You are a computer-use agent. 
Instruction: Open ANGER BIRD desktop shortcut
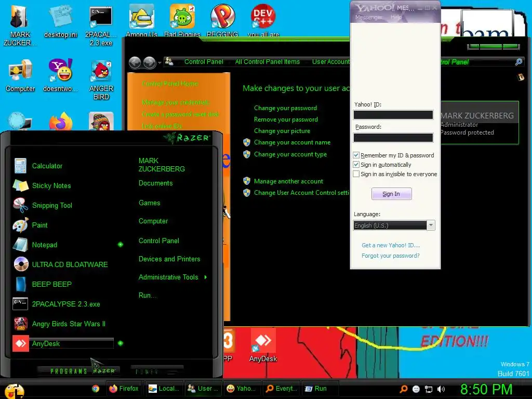pos(101,79)
